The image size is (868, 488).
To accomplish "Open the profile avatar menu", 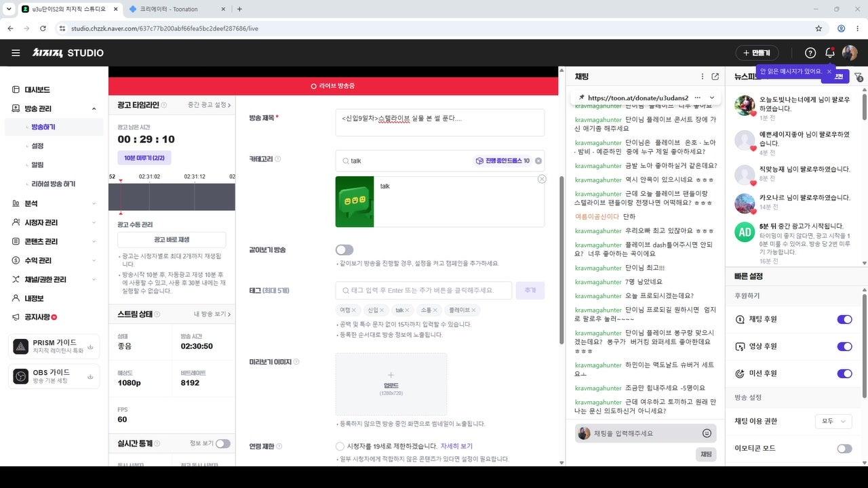I will coord(850,53).
